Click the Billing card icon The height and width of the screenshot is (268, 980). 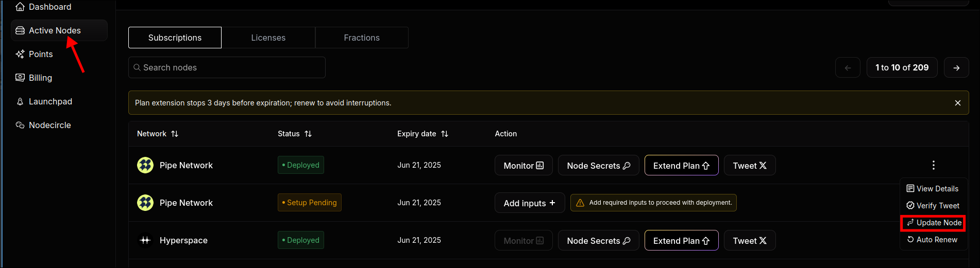[x=20, y=78]
